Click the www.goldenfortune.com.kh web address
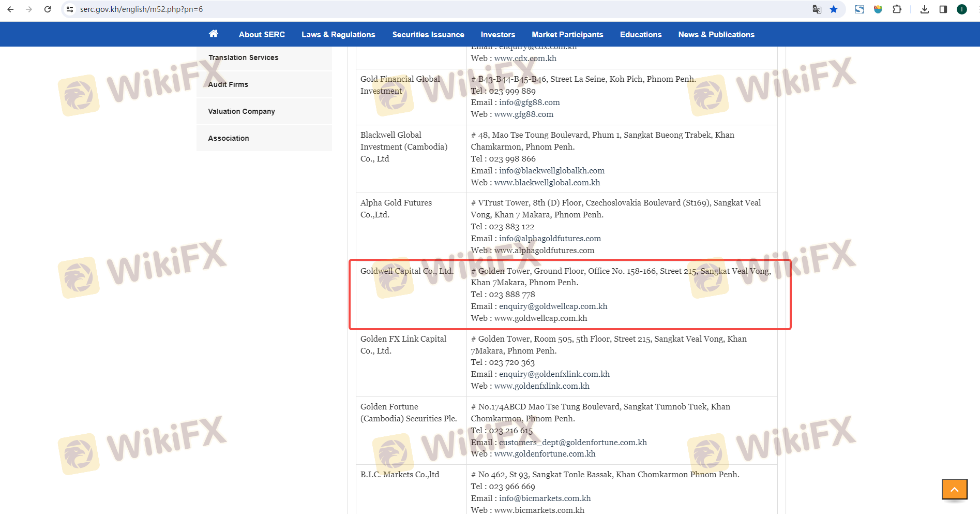980x514 pixels. (545, 454)
